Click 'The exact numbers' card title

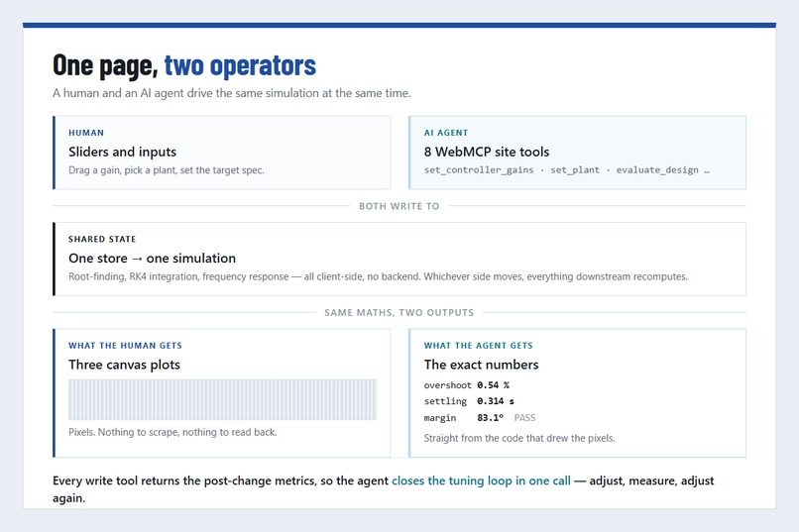point(481,365)
